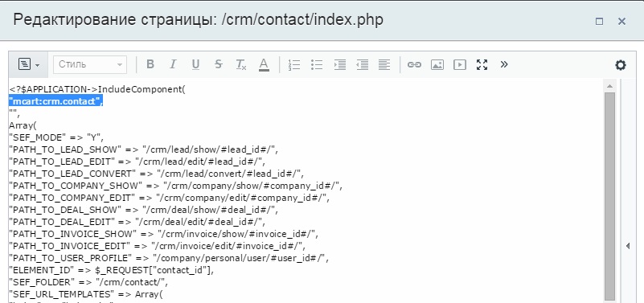644x303 pixels.
Task: Insert a numbered list
Action: tap(294, 64)
